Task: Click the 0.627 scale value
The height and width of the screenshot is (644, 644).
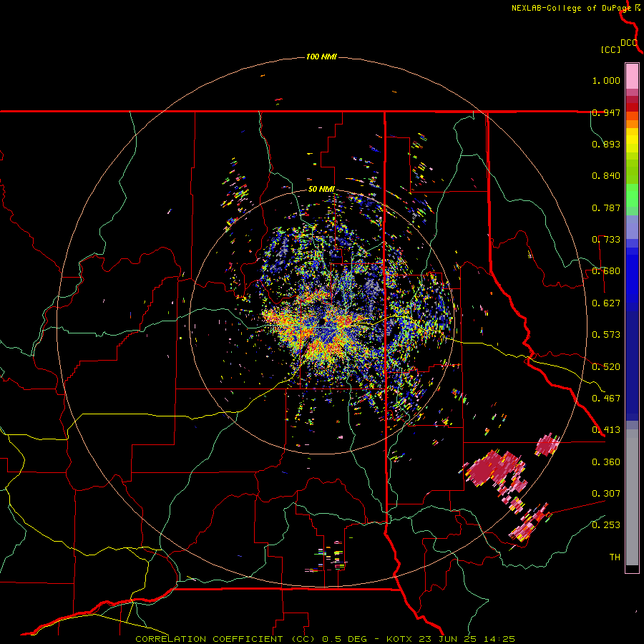Action: 606,303
